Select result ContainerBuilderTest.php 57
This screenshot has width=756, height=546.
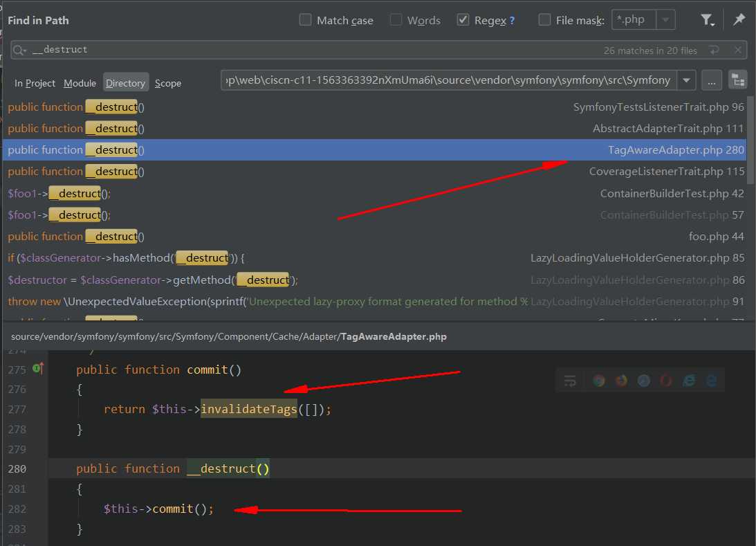click(375, 215)
